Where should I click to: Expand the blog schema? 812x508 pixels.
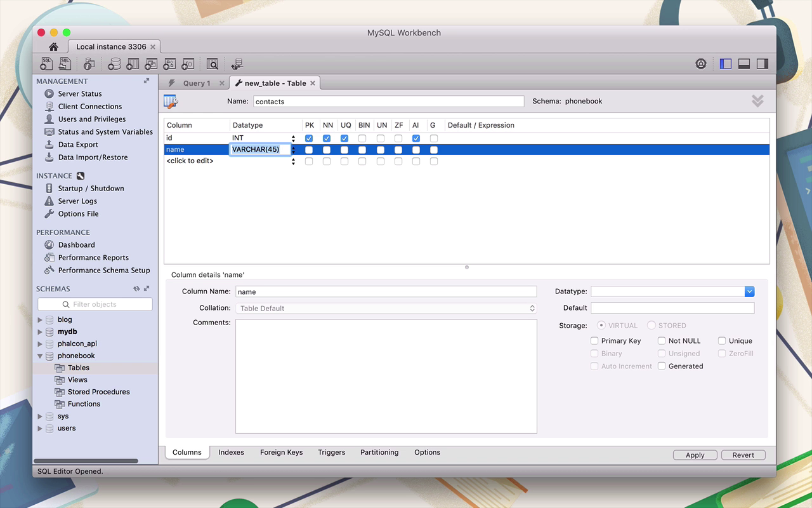[40, 319]
